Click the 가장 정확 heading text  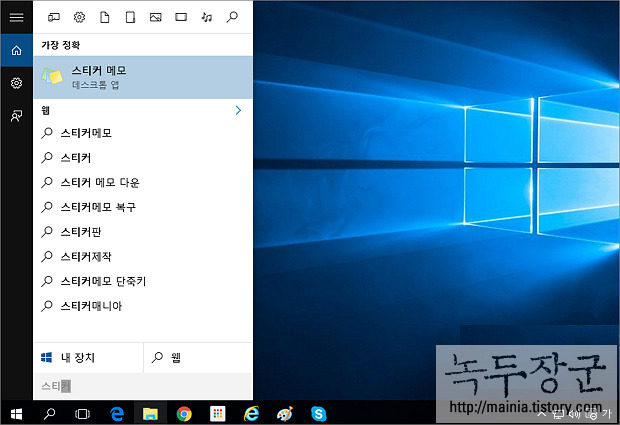(60, 45)
